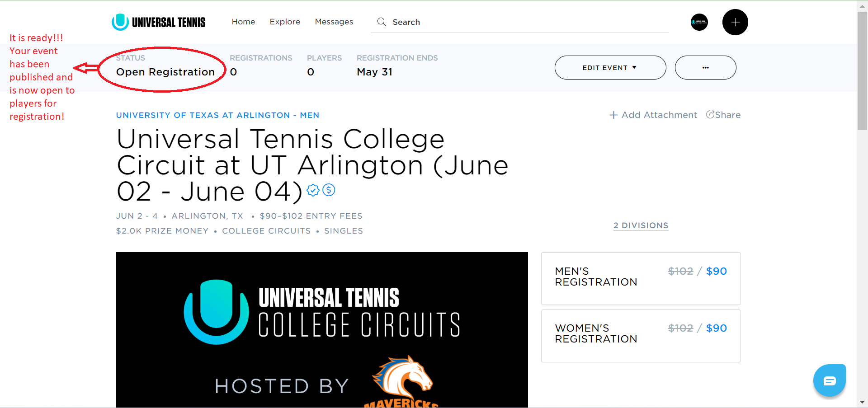Open the chat support widget

pos(829,380)
